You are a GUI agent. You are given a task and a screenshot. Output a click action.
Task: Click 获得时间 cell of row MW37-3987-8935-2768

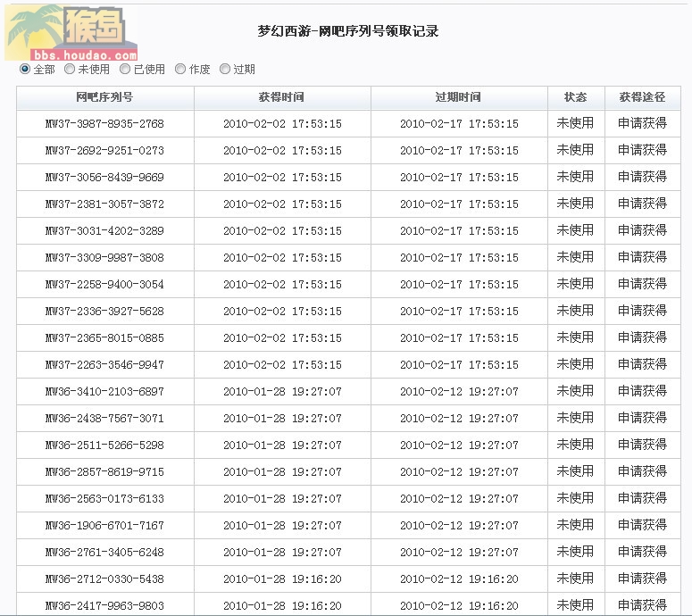pyautogui.click(x=282, y=123)
